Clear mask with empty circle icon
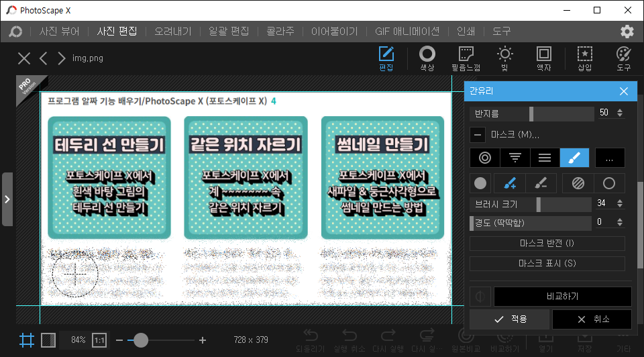644x357 pixels. click(609, 183)
